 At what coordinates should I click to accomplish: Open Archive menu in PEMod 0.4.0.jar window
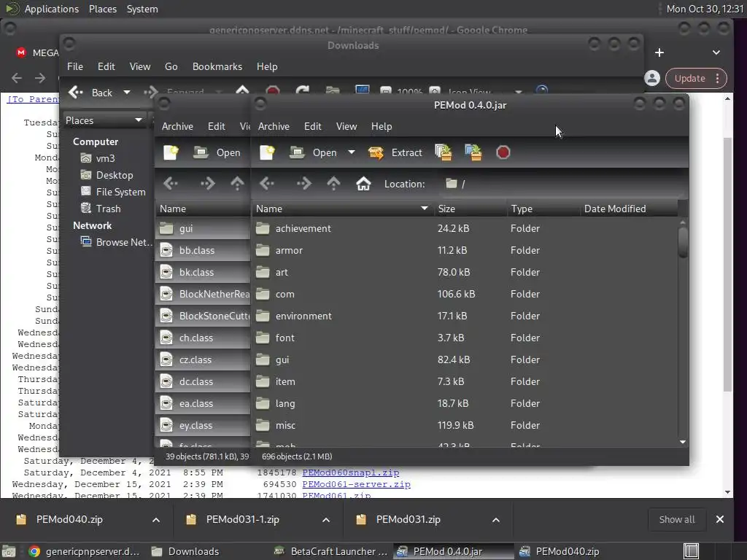[x=274, y=126]
